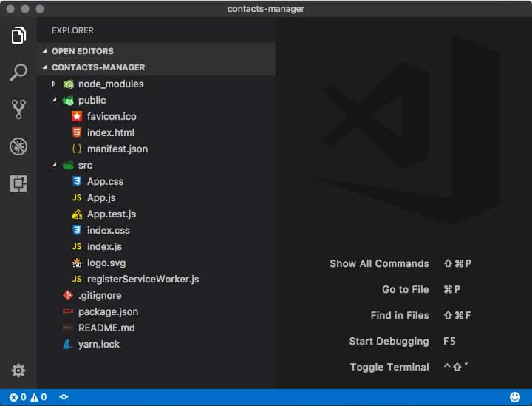Viewport: 532px width, 406px height.
Task: Click the braces icon of manifest.json
Action: click(77, 149)
